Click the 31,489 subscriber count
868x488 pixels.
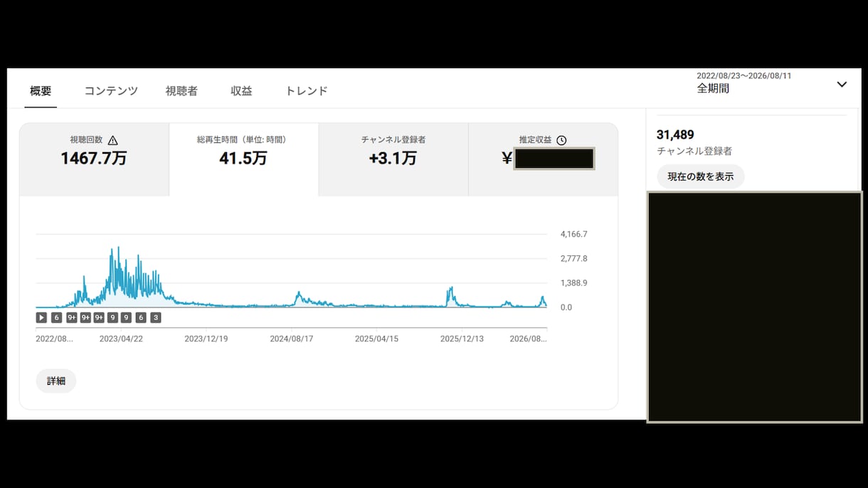point(675,134)
